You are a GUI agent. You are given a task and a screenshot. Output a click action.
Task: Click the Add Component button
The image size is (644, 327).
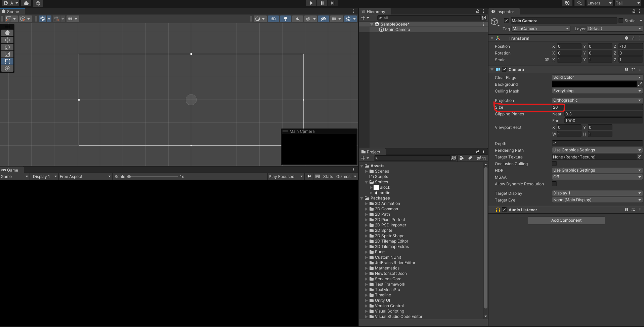pyautogui.click(x=566, y=220)
